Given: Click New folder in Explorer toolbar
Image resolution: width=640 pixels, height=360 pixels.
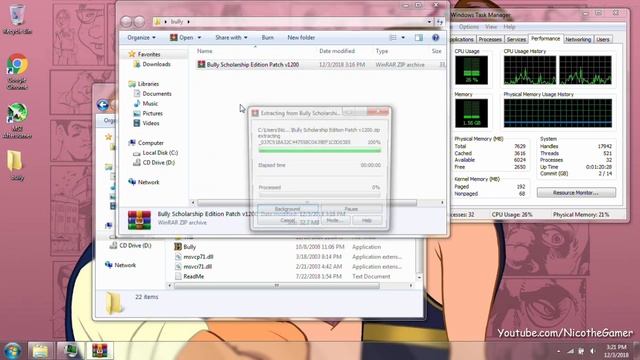Looking at the screenshot, I should click(301, 38).
